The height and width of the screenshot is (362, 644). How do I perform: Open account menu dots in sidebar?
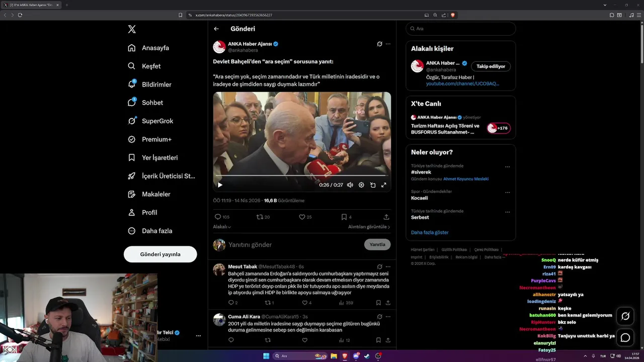[x=198, y=335]
